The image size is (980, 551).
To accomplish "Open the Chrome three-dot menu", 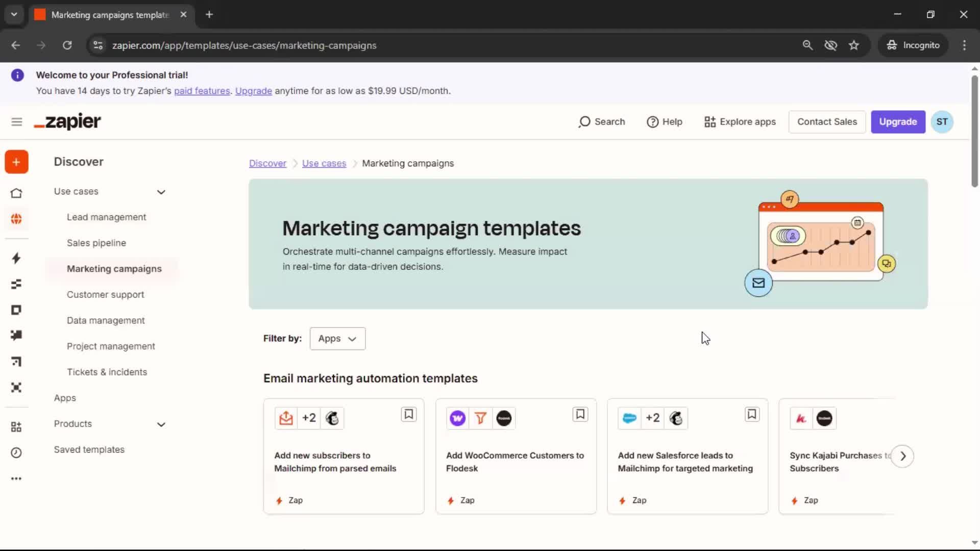I will (964, 45).
